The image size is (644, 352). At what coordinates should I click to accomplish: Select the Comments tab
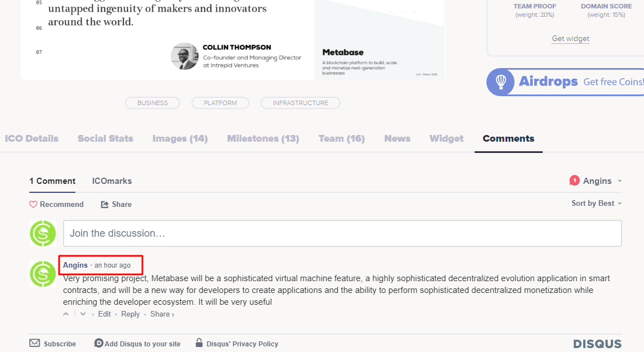point(508,139)
